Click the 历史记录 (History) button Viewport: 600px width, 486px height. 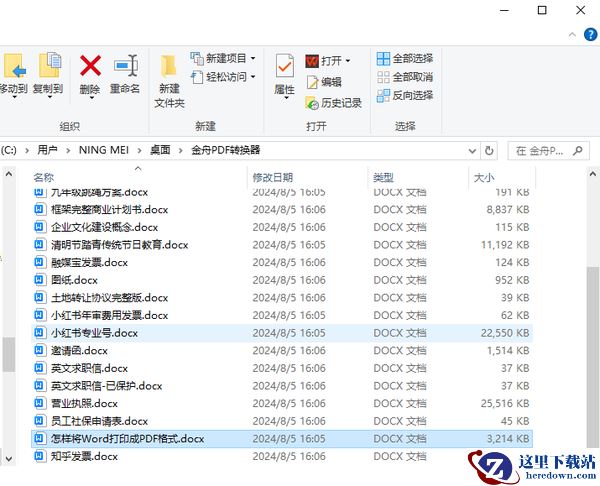coord(333,103)
